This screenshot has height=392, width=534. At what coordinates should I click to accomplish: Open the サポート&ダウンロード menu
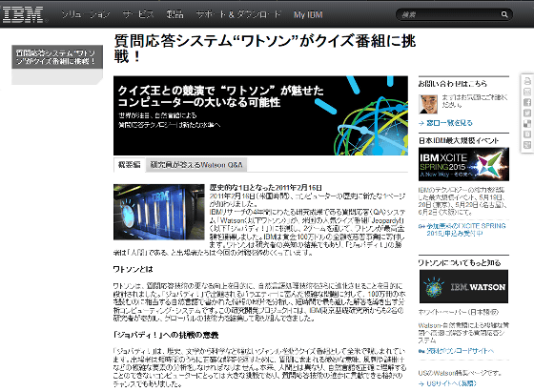238,14
